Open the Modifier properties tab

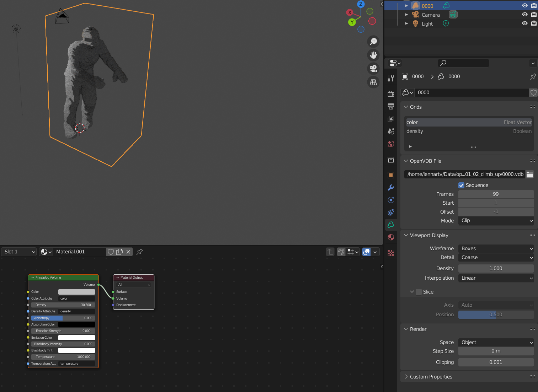tap(391, 187)
